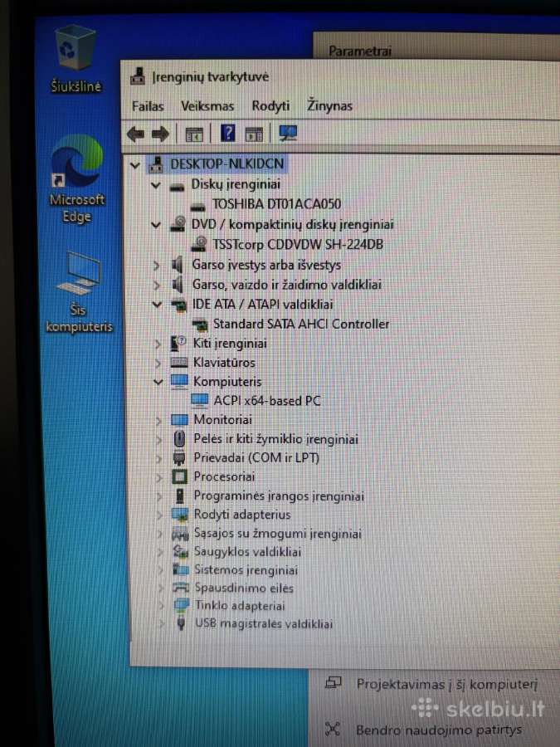
Task: Collapse DVD / kompaktinių diskų įrenginiai category
Action: pyautogui.click(x=156, y=224)
